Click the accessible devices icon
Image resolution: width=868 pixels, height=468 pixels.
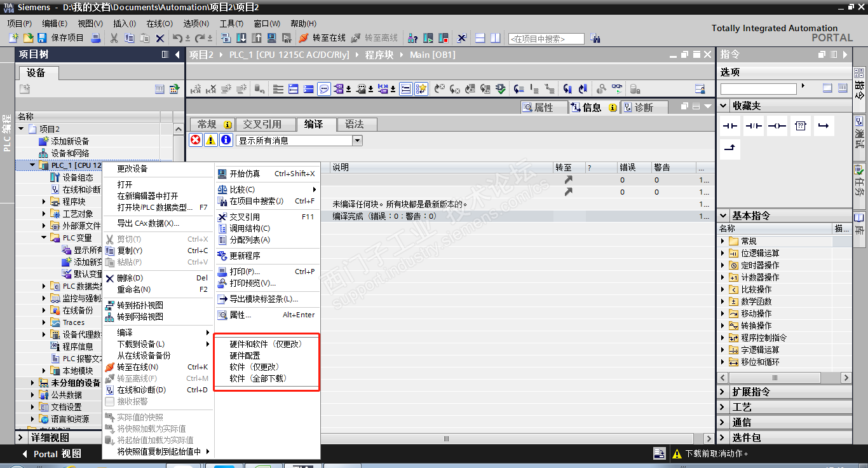[413, 38]
